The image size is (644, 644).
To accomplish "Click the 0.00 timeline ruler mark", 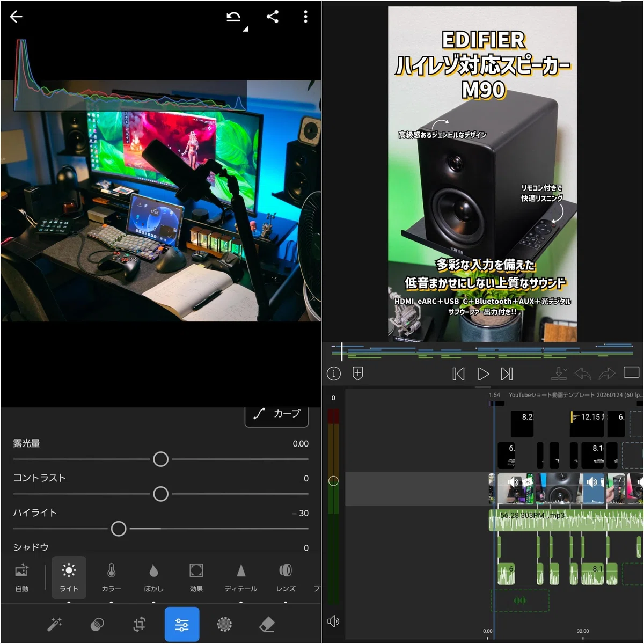I will coord(487,631).
